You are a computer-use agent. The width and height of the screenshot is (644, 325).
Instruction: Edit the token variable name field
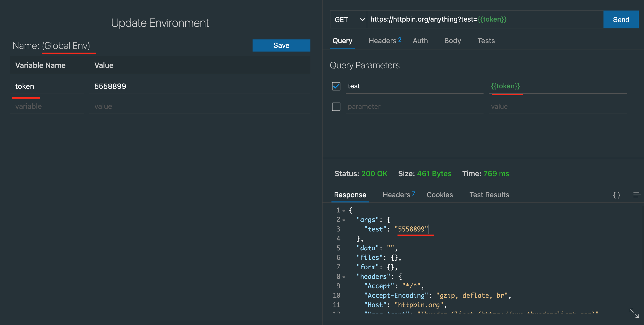pyautogui.click(x=47, y=87)
